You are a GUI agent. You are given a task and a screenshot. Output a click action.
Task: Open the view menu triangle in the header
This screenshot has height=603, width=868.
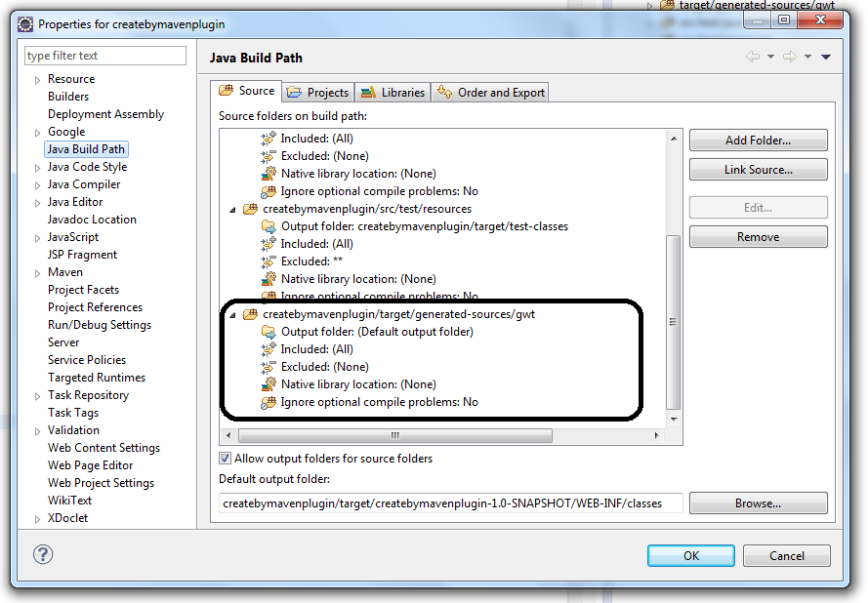pyautogui.click(x=826, y=57)
